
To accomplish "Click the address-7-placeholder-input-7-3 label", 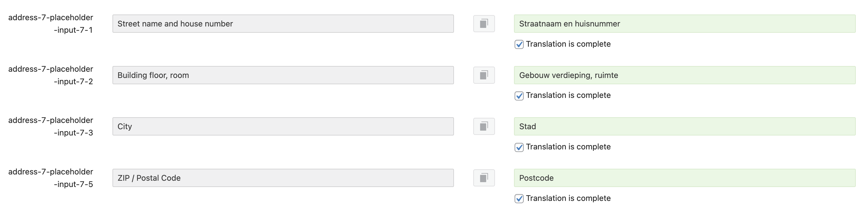I will 50,126.
